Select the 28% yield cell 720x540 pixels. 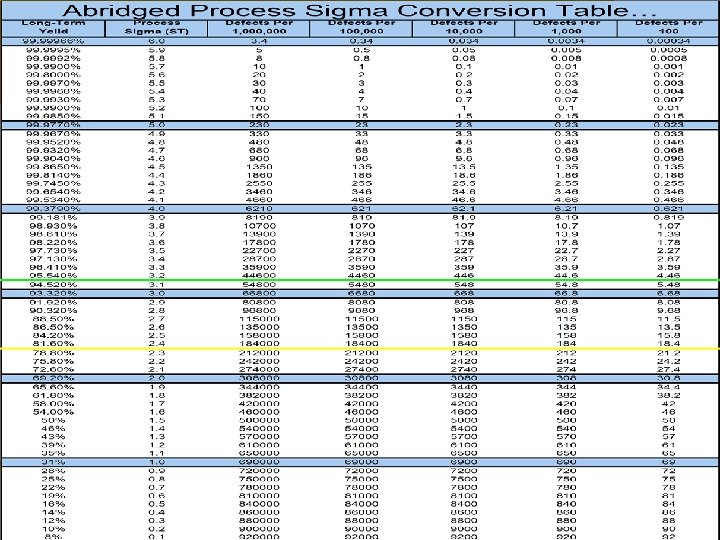[53, 471]
